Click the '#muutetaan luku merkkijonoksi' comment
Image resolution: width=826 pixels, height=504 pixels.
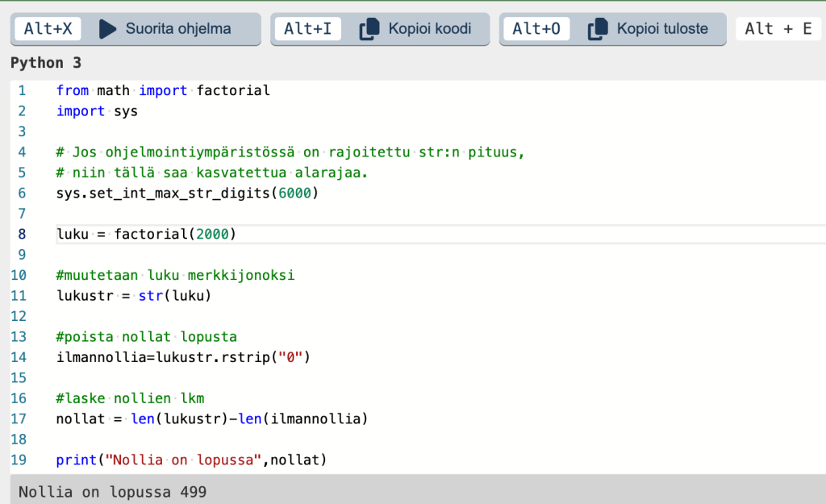(x=175, y=275)
